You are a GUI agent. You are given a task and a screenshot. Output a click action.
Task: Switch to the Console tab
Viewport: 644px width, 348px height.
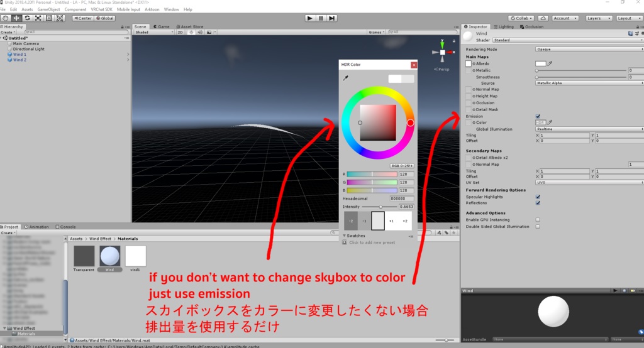(65, 227)
